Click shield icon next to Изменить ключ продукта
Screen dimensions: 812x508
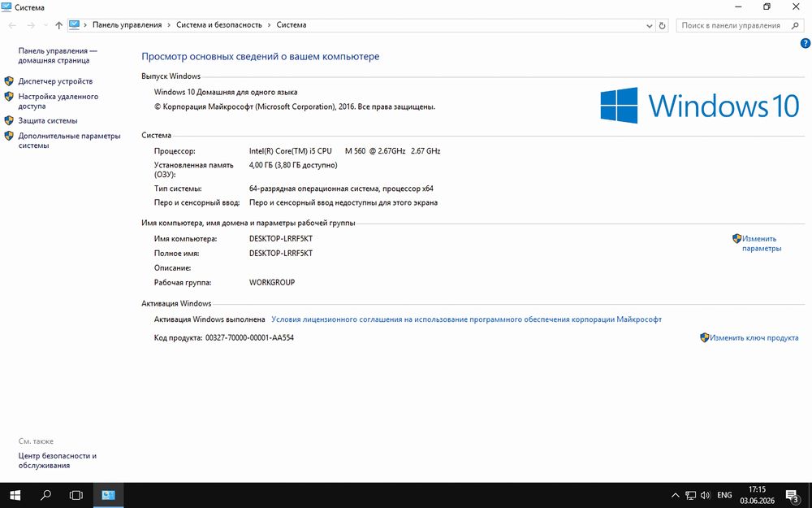[x=704, y=337]
